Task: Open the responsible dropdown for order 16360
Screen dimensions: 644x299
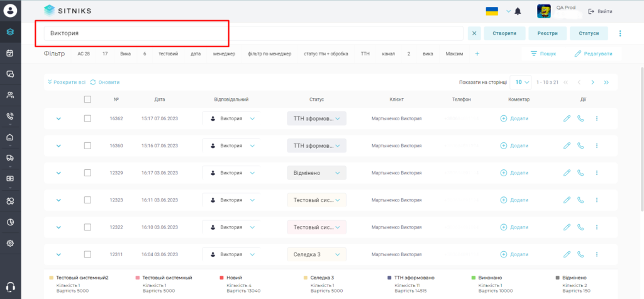Action: (x=231, y=145)
